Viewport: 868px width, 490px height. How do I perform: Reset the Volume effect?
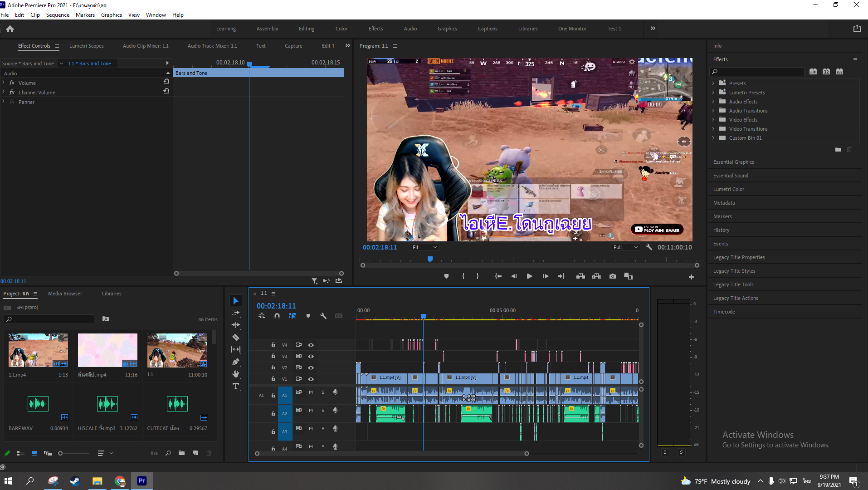point(166,82)
